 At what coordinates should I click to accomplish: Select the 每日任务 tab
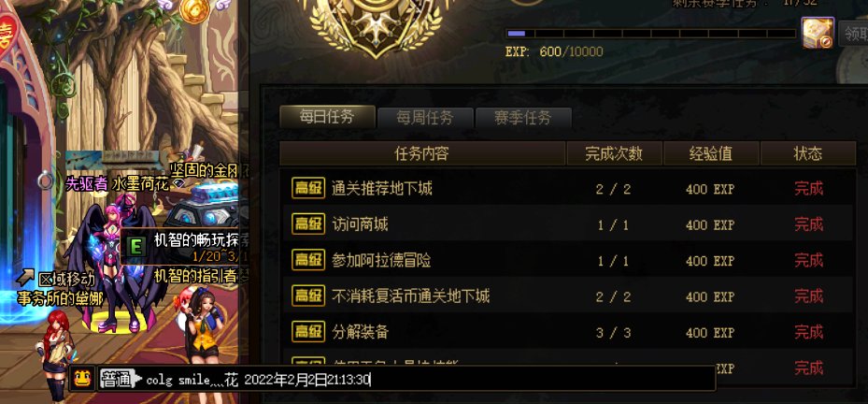(x=327, y=117)
